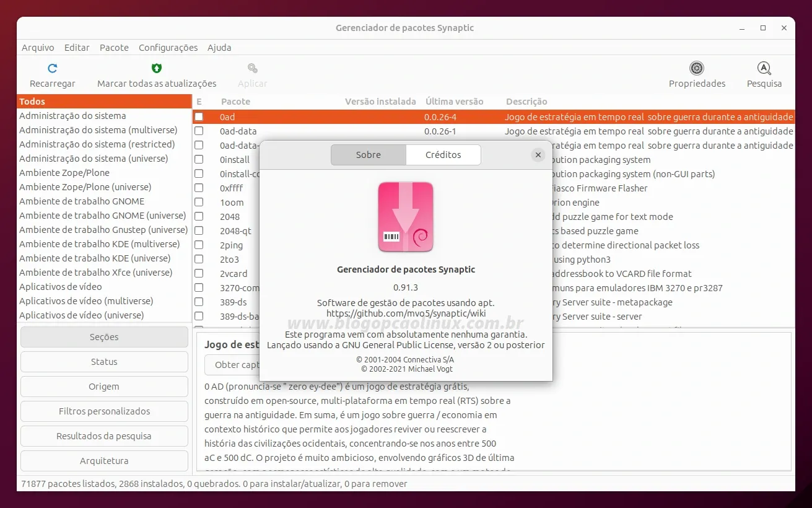Tick the checkbox for 0install package
Screen dimensions: 812x508
[199, 159]
